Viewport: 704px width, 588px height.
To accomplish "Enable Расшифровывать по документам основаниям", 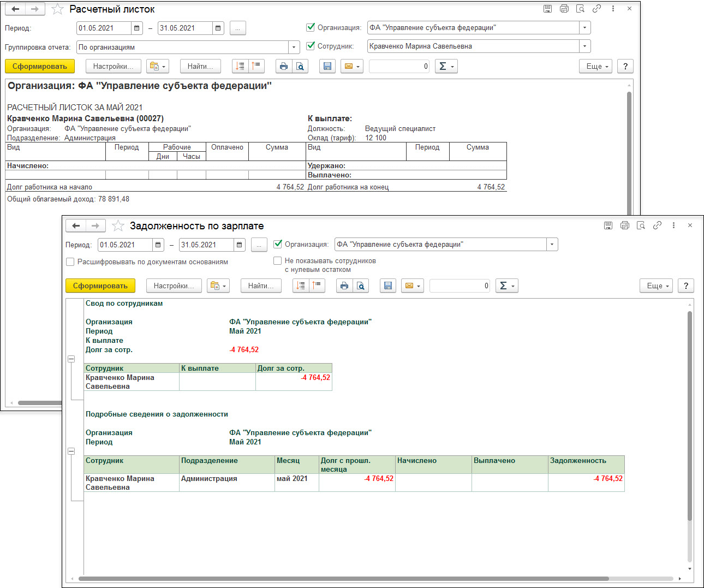I will tap(70, 262).
